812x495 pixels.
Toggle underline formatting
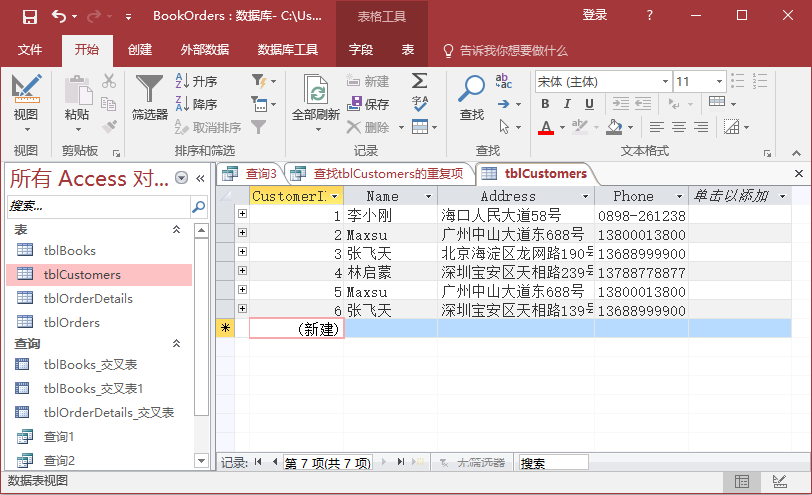click(x=590, y=104)
